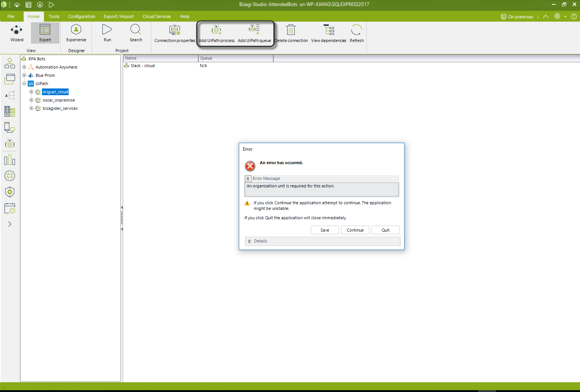This screenshot has width=580, height=392.
Task: Open the Wizard view
Action: coord(17,33)
